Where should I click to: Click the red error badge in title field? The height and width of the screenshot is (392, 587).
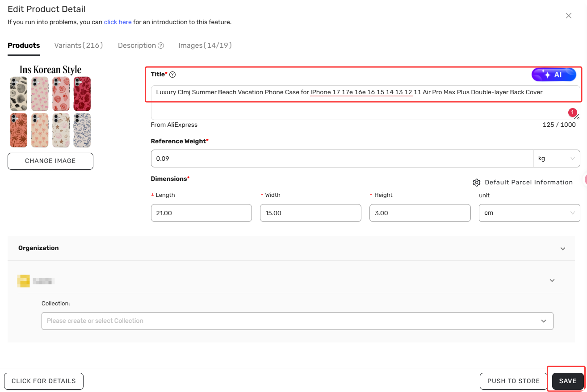573,113
